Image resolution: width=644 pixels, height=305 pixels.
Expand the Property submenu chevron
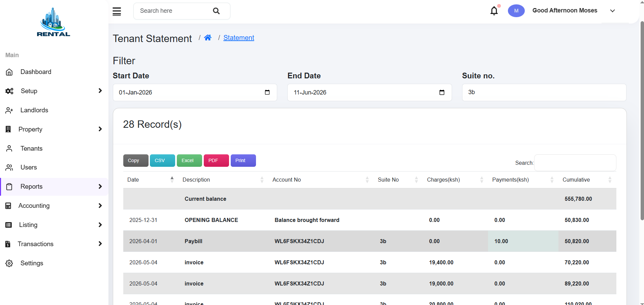[x=100, y=129]
